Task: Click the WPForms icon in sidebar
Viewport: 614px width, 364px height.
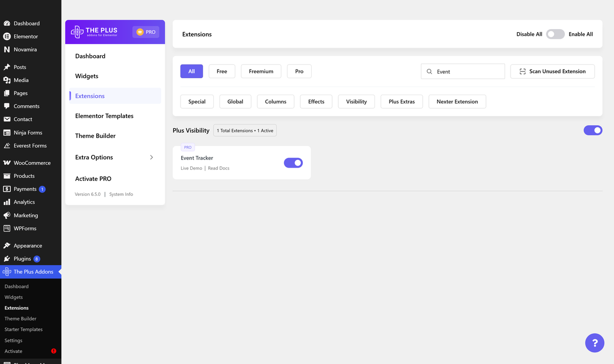Action: (x=7, y=229)
